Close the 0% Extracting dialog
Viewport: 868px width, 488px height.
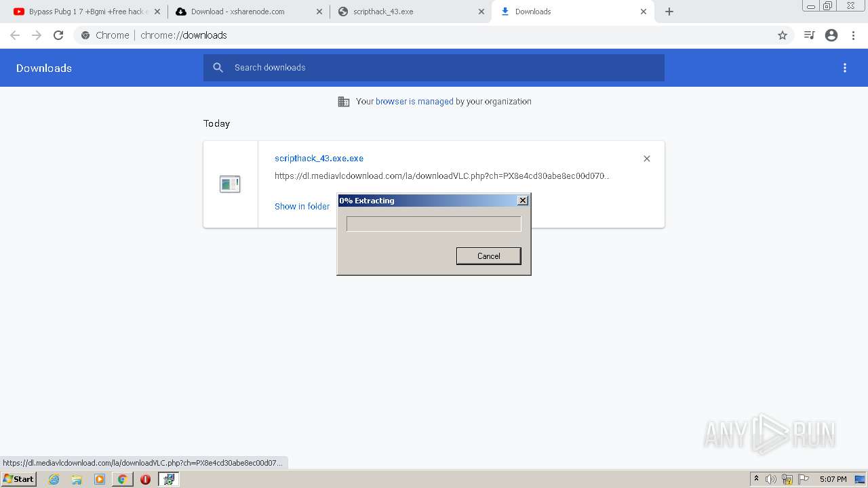(x=523, y=201)
